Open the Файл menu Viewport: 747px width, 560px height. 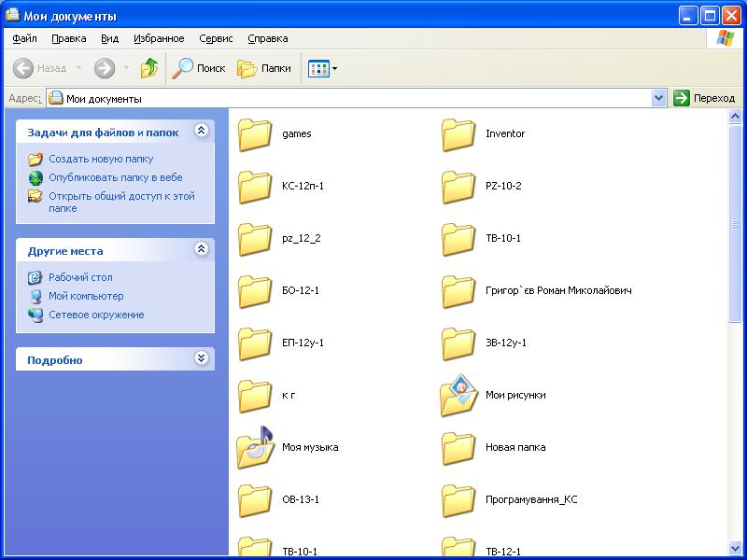(x=25, y=38)
